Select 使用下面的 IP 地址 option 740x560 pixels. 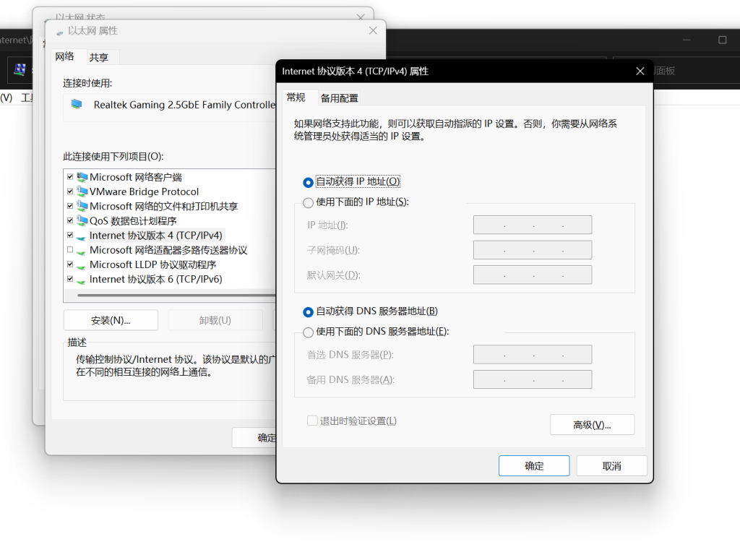pos(309,203)
